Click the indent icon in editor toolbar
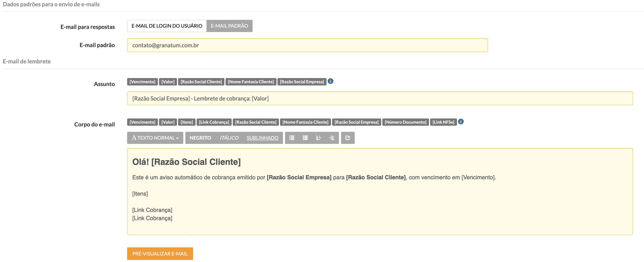The image size is (644, 262). pos(332,138)
